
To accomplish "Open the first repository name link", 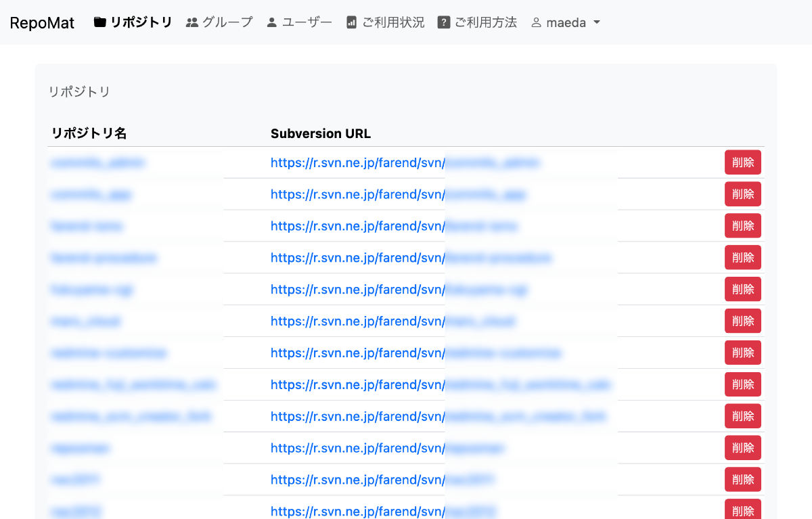I will point(97,162).
